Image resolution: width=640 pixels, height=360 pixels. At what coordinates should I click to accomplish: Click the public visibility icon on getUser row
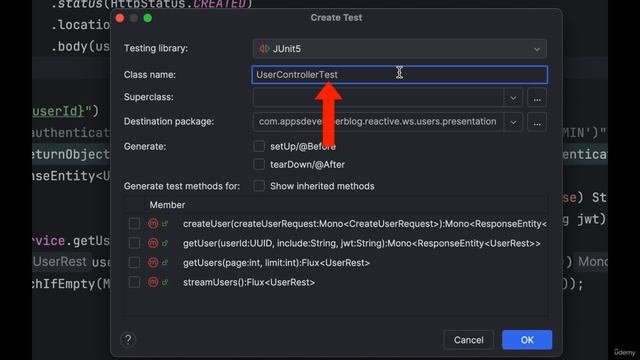165,243
